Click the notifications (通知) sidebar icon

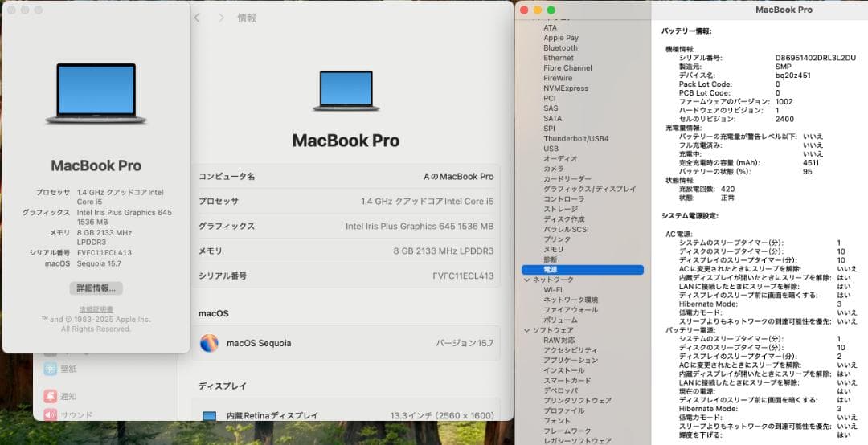[51, 396]
